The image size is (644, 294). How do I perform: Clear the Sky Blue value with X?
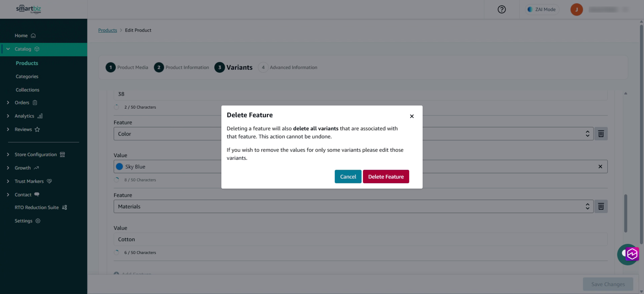tap(600, 166)
